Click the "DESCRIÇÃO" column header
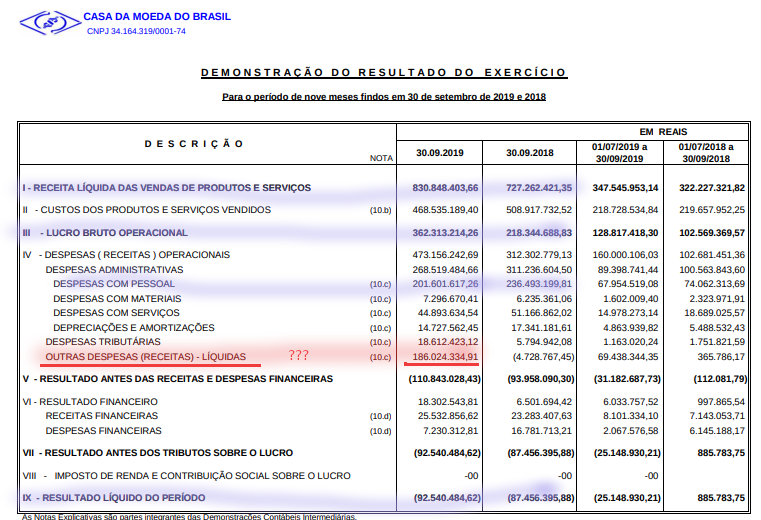Viewport: 761px width, 520px height. [x=194, y=143]
